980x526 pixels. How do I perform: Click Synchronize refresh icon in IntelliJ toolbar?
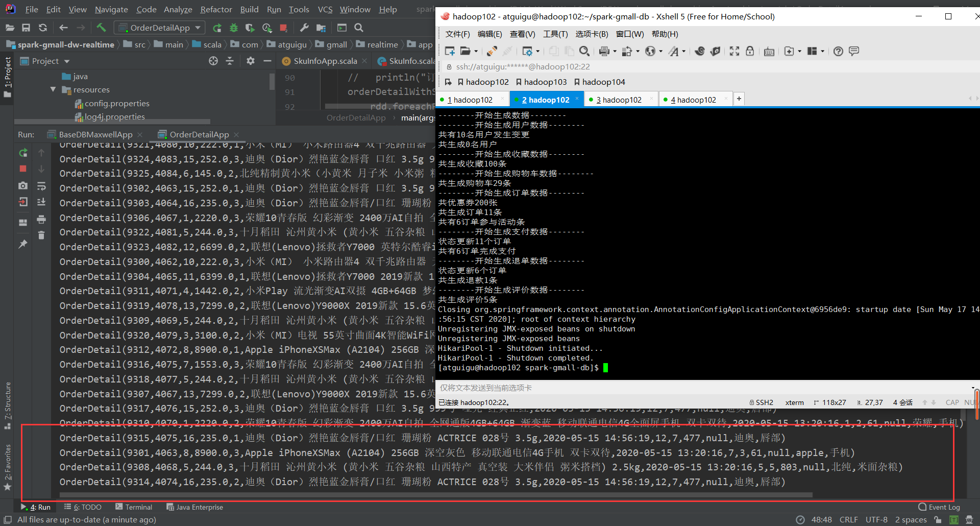[43, 28]
